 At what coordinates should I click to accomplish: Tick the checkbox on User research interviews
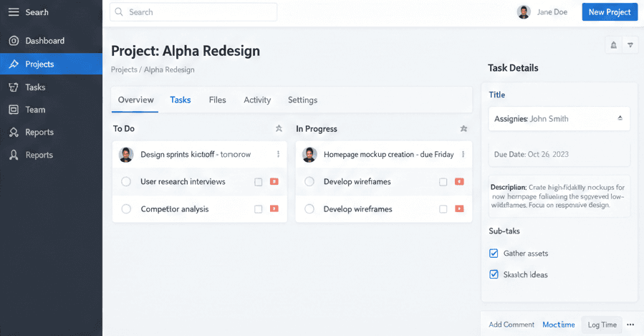coord(259,182)
